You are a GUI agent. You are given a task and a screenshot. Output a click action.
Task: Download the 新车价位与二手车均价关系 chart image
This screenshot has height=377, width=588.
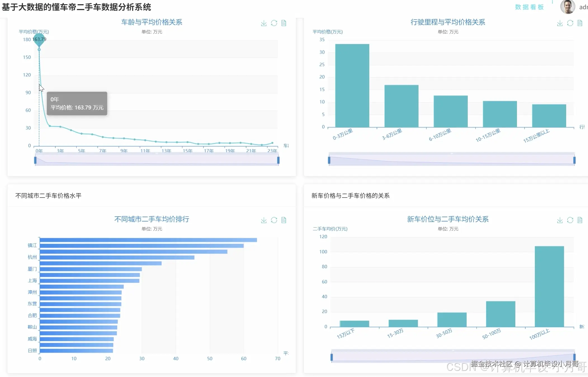[x=560, y=220]
